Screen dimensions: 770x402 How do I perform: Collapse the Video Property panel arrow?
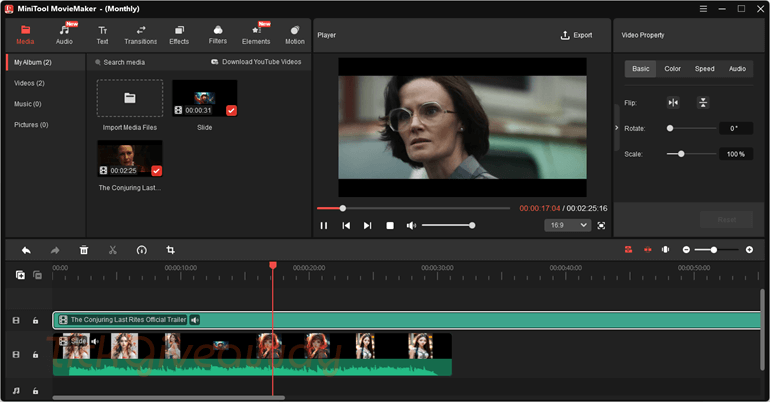pos(617,128)
